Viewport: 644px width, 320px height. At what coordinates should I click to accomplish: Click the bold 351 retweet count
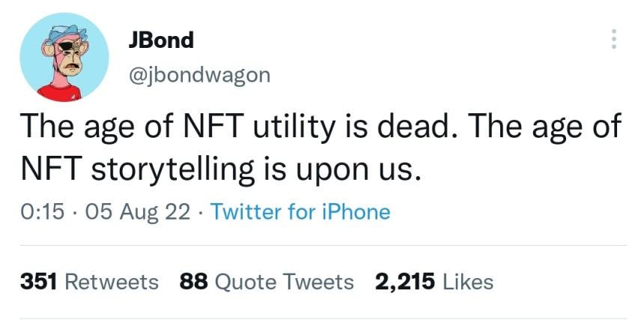pyautogui.click(x=38, y=282)
